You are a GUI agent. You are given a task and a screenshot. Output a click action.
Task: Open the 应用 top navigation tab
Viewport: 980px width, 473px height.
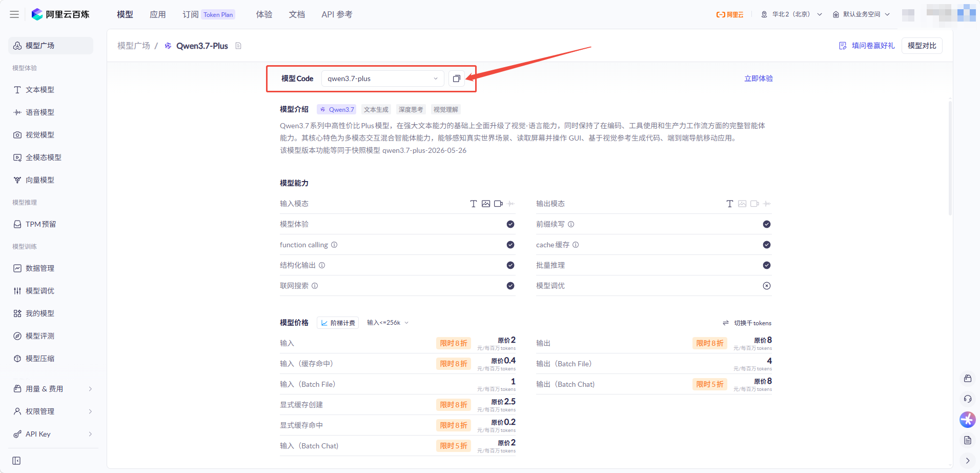point(158,14)
